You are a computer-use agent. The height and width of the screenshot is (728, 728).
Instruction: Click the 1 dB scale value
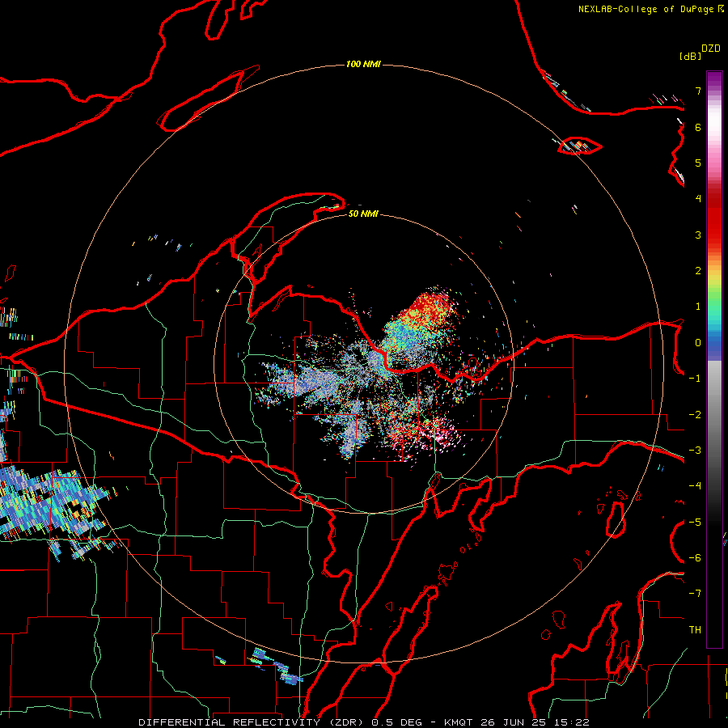point(698,307)
